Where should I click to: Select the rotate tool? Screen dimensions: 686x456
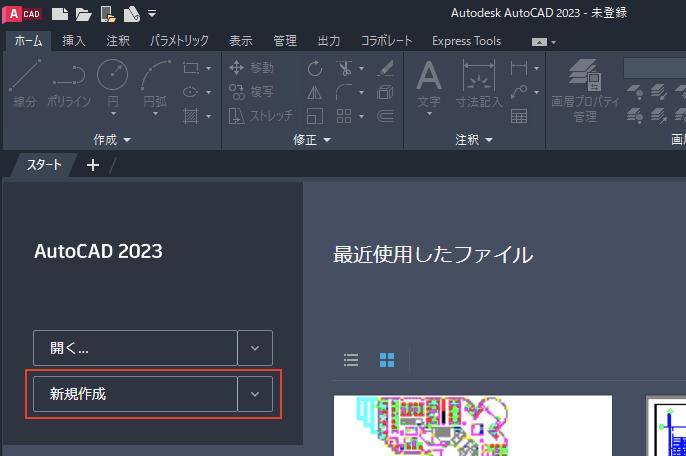point(315,68)
